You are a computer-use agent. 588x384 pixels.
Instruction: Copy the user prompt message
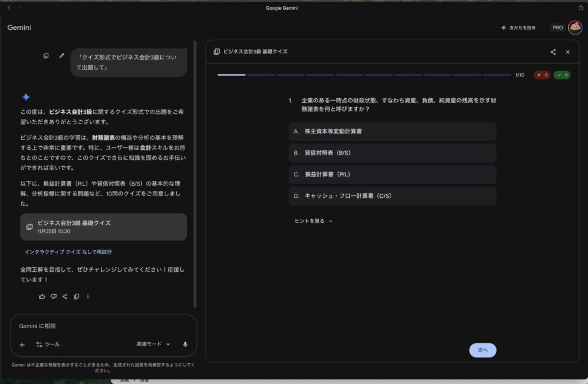[46, 55]
